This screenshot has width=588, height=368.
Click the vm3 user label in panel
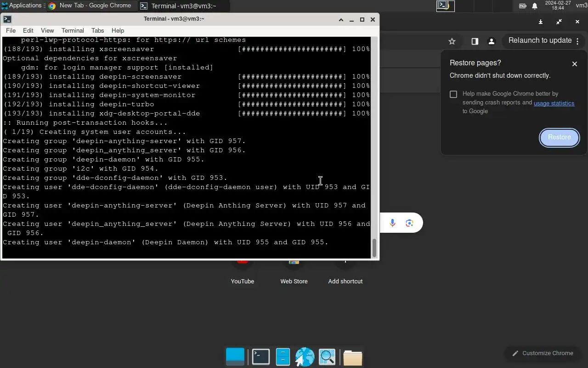(x=582, y=6)
